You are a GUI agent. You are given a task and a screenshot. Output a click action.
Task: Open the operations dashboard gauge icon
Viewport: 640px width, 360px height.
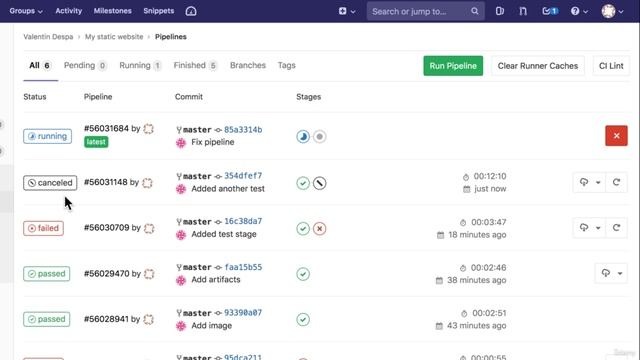click(x=191, y=11)
